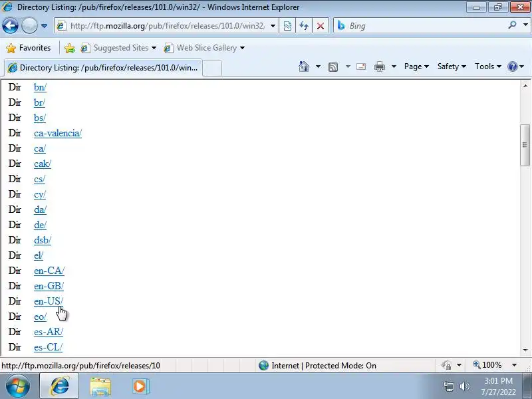This screenshot has height=399, width=532.
Task: Open the dsb/ directory link
Action: [43, 240]
